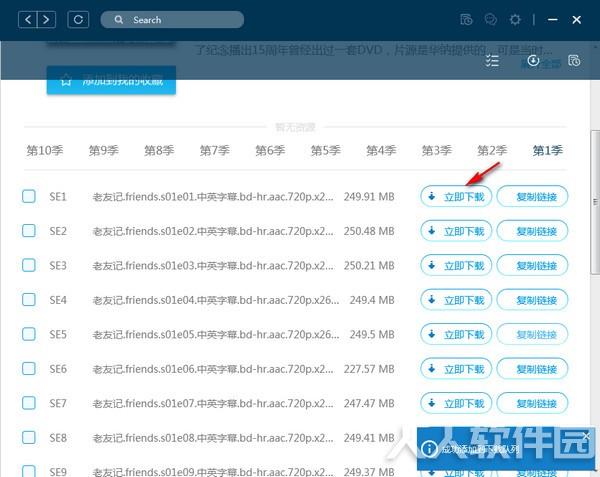Screen dimensions: 600x477
Task: Copy link 复制链接 for SE6
Action: point(532,369)
